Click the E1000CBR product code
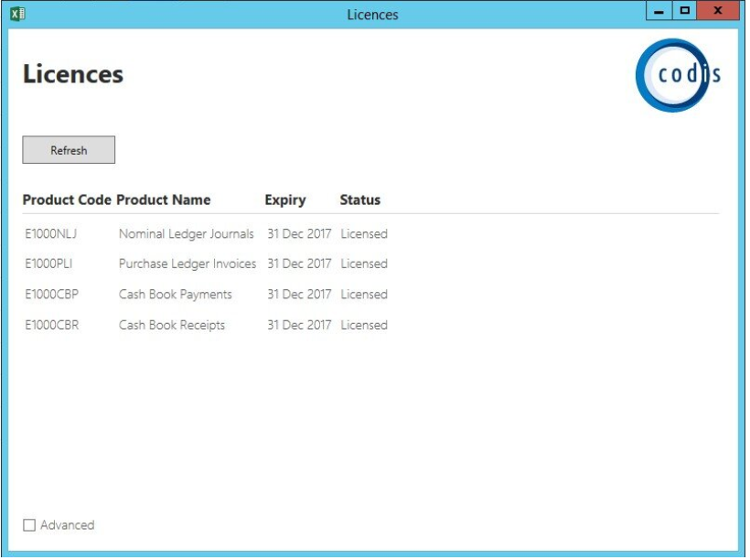 click(51, 325)
